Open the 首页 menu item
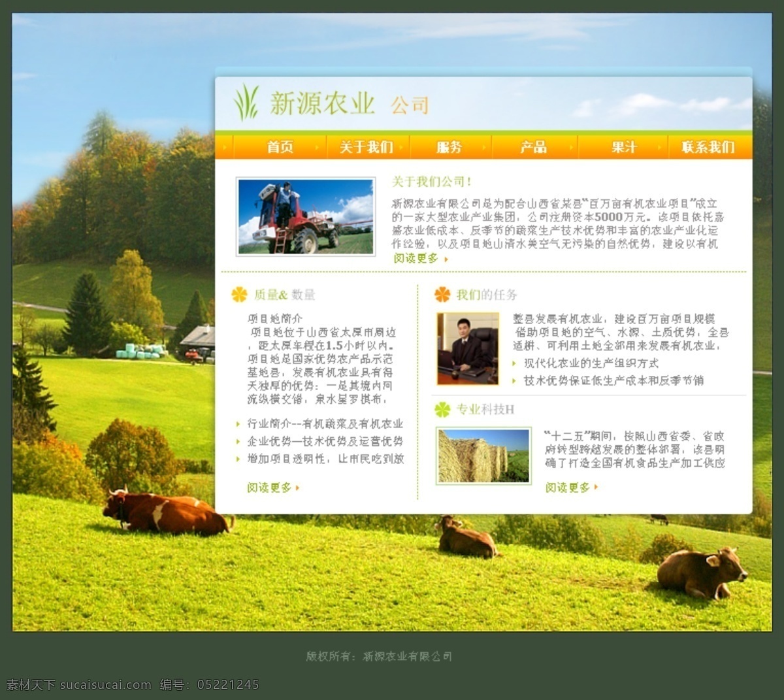 (280, 147)
